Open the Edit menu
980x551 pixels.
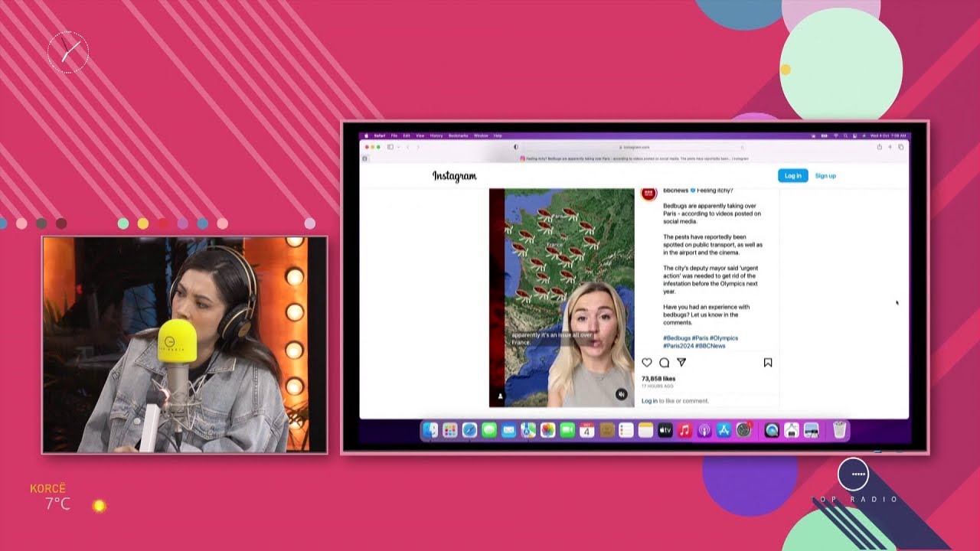[x=407, y=135]
